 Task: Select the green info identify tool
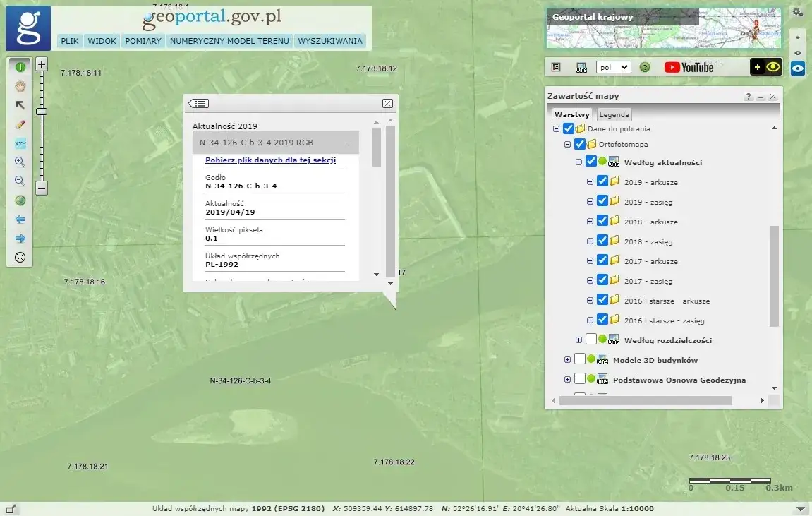point(20,67)
